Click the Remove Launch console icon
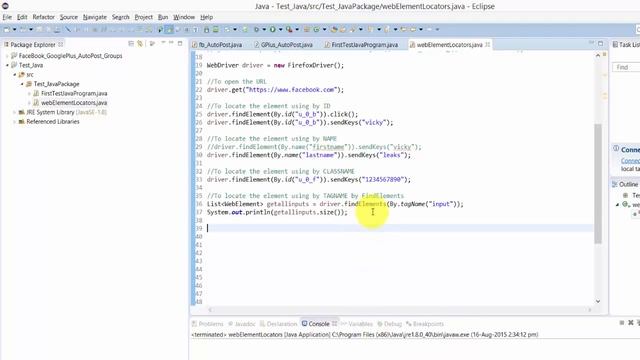Viewport: 640px width, 360px height. [631, 323]
